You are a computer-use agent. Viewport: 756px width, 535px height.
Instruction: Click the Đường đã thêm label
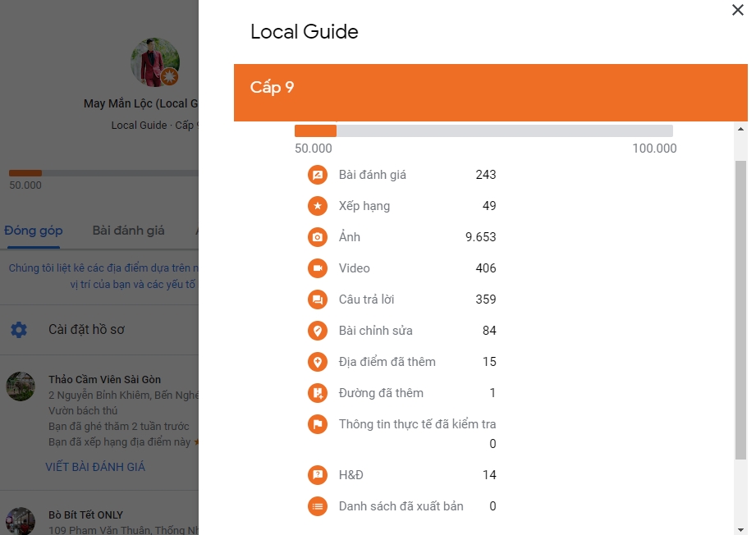point(381,393)
